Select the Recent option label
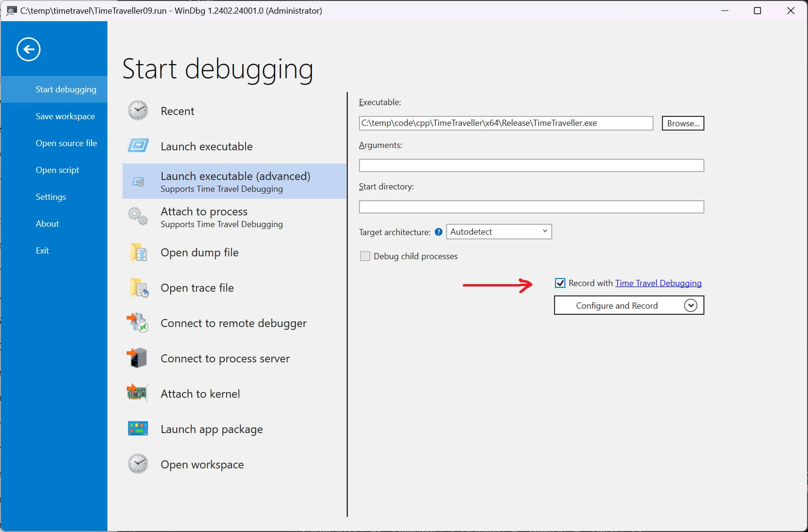 pos(177,111)
